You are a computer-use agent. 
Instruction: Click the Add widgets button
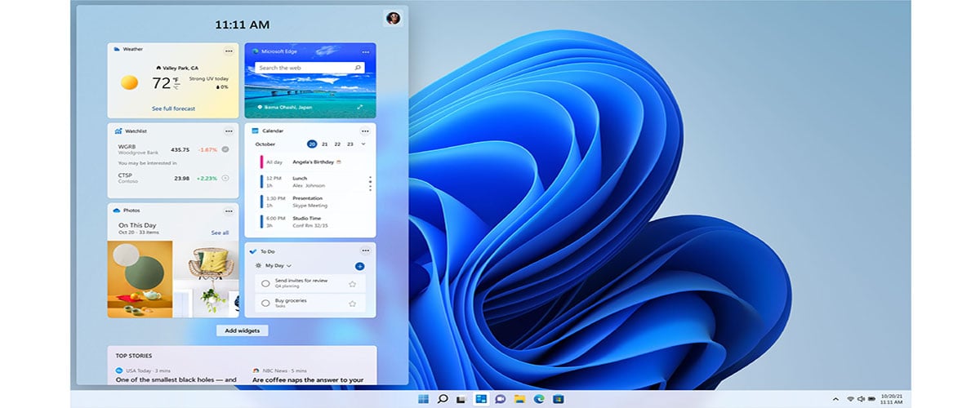[243, 330]
